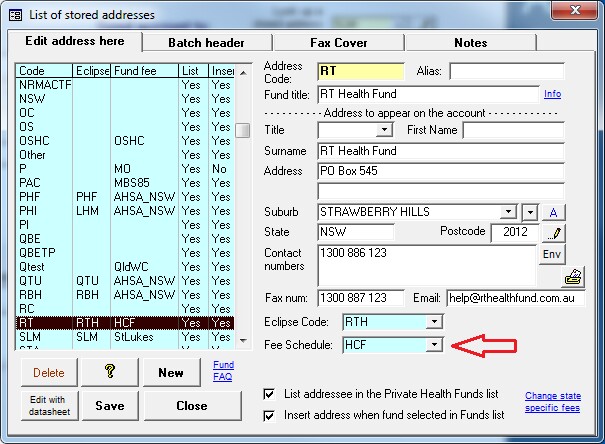Image resolution: width=605 pixels, height=444 pixels.
Task: Select the SLM row with StLukes fee
Action: pos(125,337)
